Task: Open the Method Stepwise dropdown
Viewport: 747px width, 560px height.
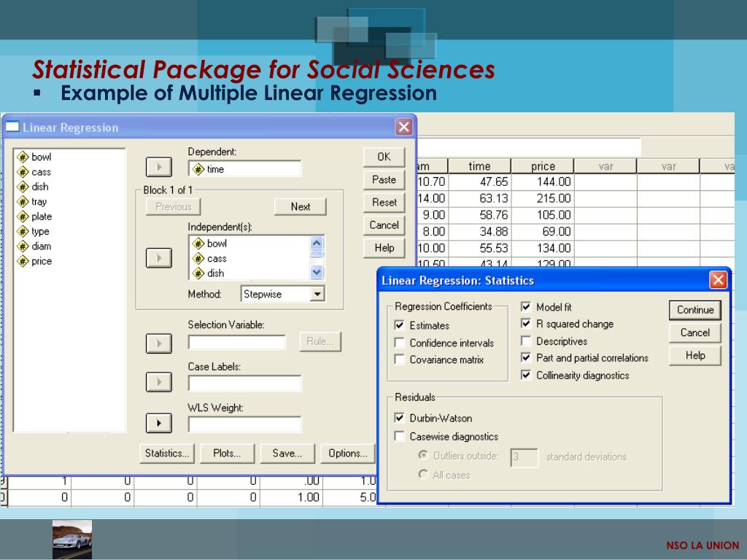Action: (317, 295)
